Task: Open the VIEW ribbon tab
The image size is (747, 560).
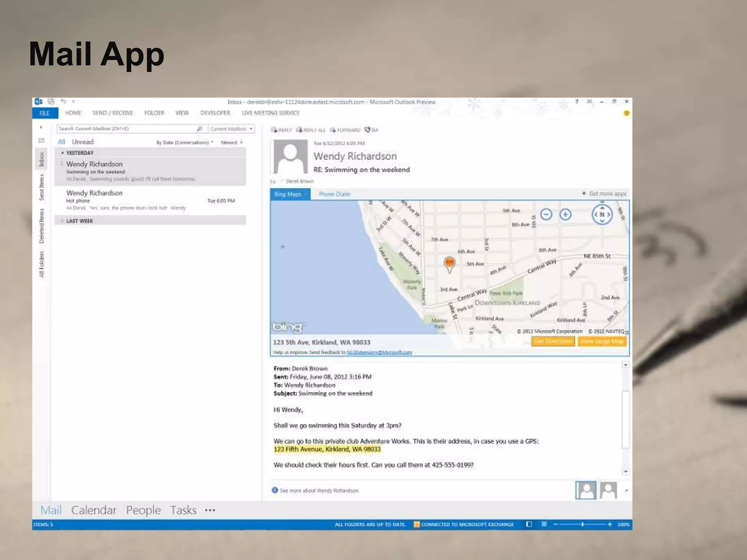Action: [x=182, y=113]
